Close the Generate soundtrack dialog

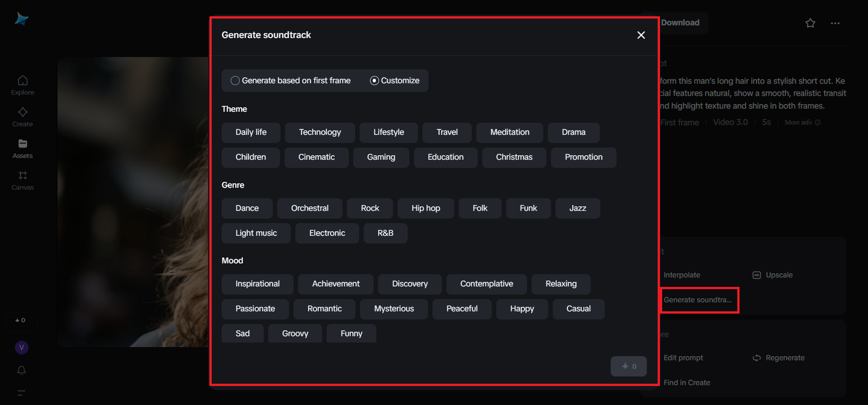(x=641, y=35)
